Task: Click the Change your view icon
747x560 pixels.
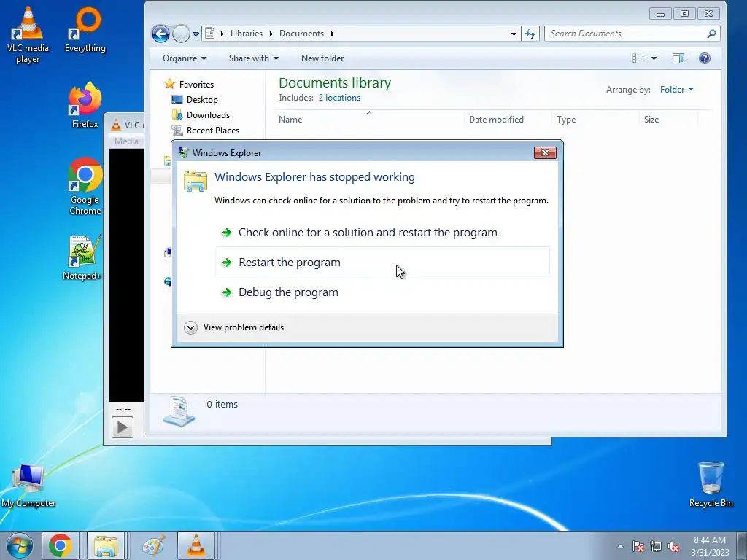Action: pyautogui.click(x=638, y=58)
